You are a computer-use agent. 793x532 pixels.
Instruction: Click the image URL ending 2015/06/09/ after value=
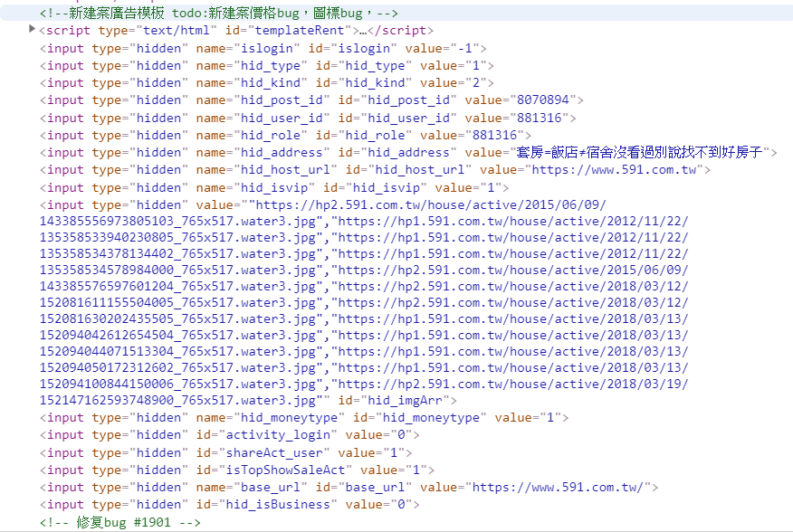[x=430, y=204]
